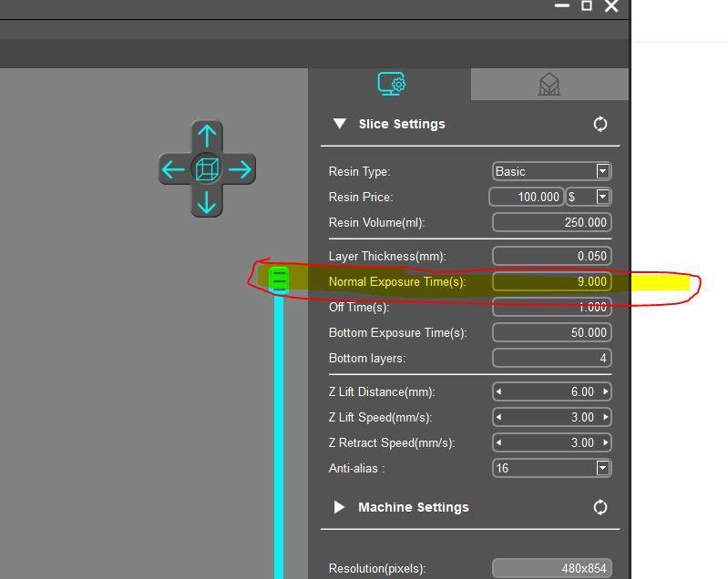
Task: Click the right arrow on view pad
Action: (240, 169)
